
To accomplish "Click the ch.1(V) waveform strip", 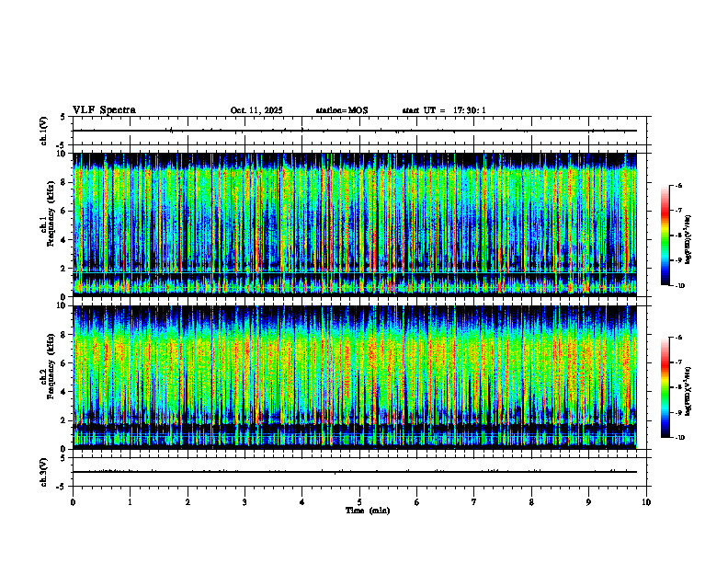I will click(359, 131).
